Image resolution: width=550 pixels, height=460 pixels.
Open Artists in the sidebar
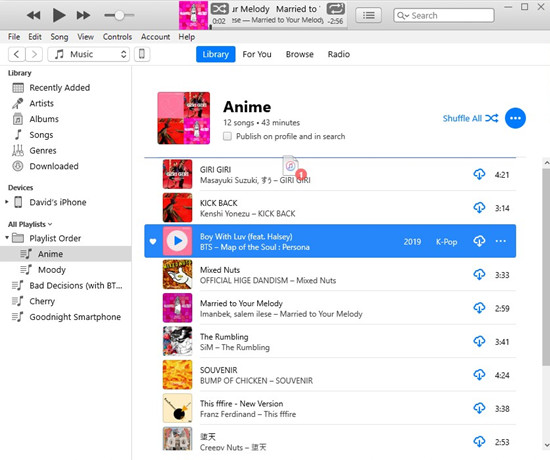click(x=41, y=104)
